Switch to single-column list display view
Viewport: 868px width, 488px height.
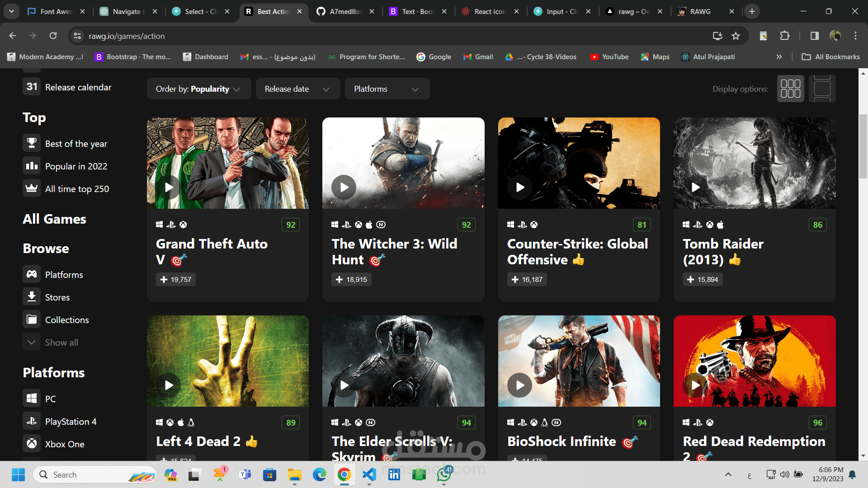822,89
